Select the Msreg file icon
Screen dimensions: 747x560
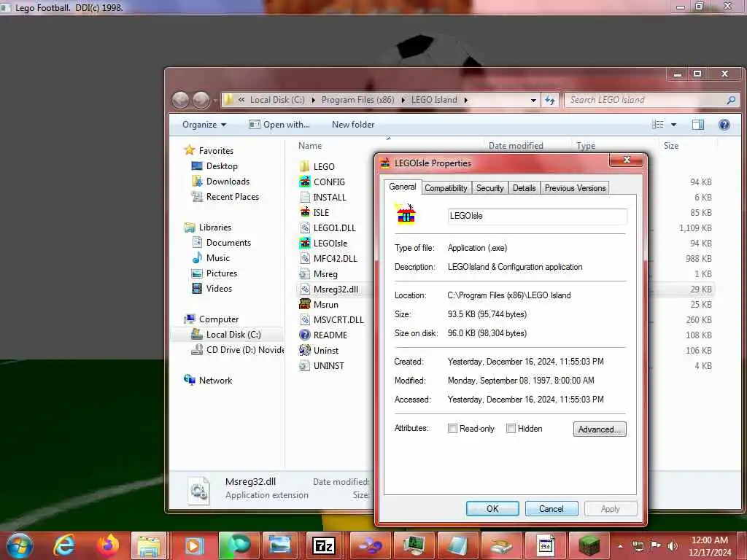(305, 274)
